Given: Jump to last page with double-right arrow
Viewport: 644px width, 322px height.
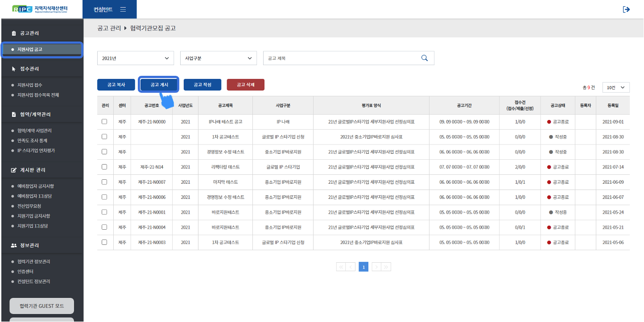Looking at the screenshot, I should (x=386, y=267).
